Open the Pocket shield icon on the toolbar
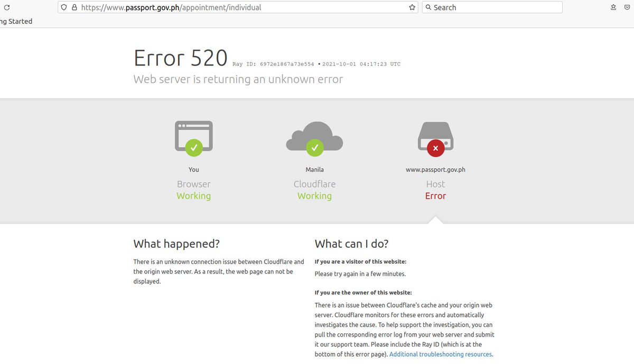The height and width of the screenshot is (364, 634). click(627, 7)
